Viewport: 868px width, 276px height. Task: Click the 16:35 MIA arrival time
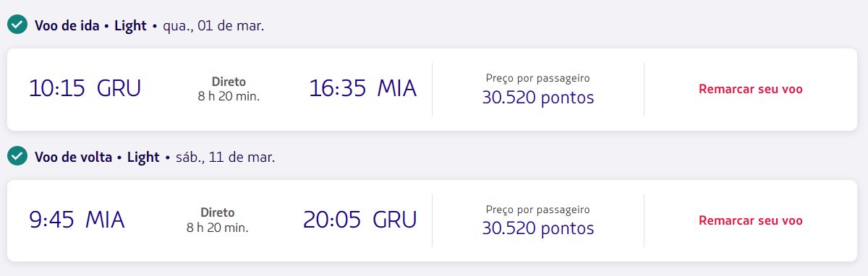[363, 88]
